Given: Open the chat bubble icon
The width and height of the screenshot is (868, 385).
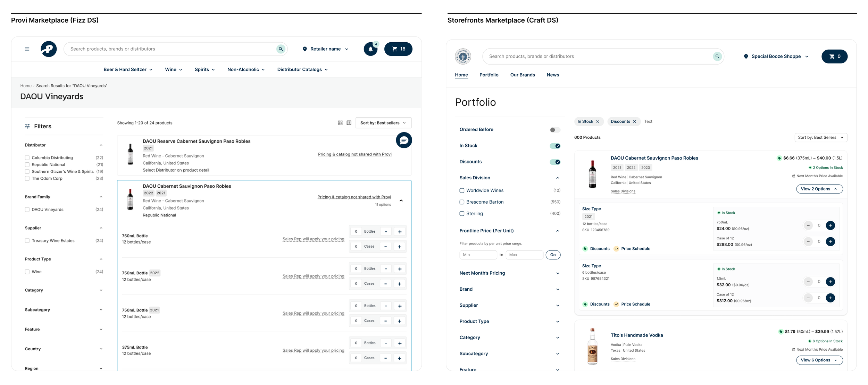Looking at the screenshot, I should pos(404,140).
